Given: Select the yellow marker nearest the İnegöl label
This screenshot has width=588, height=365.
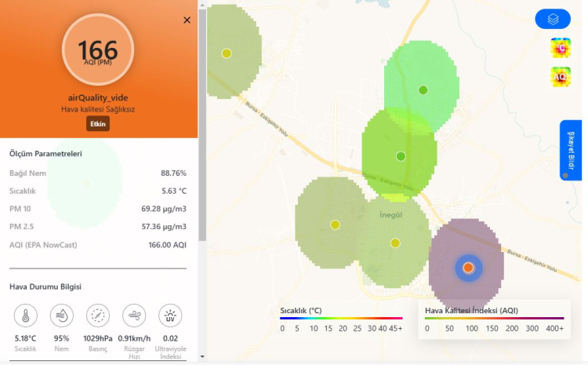Looking at the screenshot, I should (x=395, y=243).
